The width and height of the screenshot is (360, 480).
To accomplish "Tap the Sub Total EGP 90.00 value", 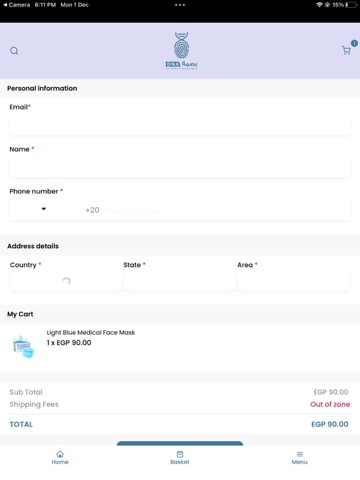I will point(331,392).
